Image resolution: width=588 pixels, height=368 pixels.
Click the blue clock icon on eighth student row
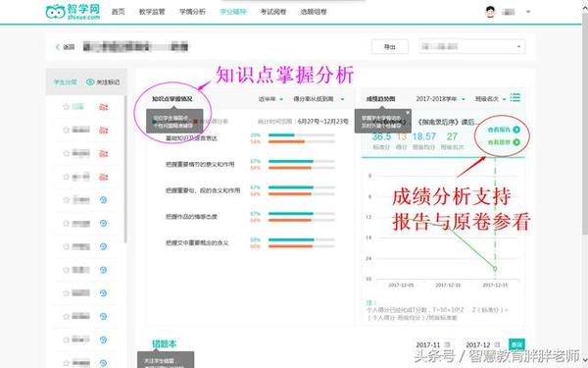(104, 270)
